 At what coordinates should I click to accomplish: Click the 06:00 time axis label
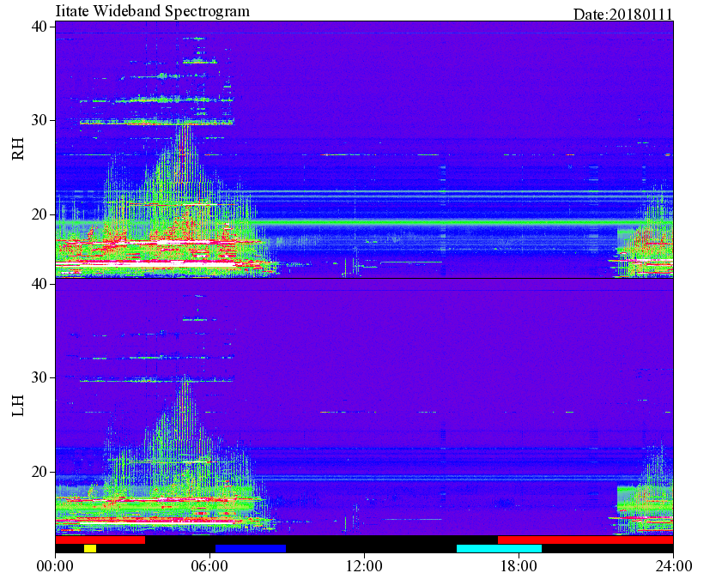(x=209, y=566)
